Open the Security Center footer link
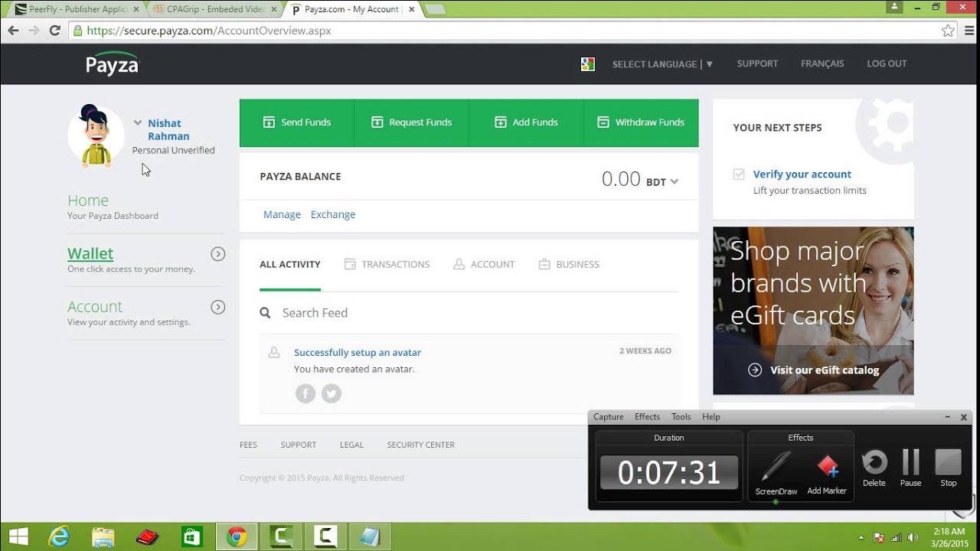This screenshot has width=980, height=551. tap(420, 445)
